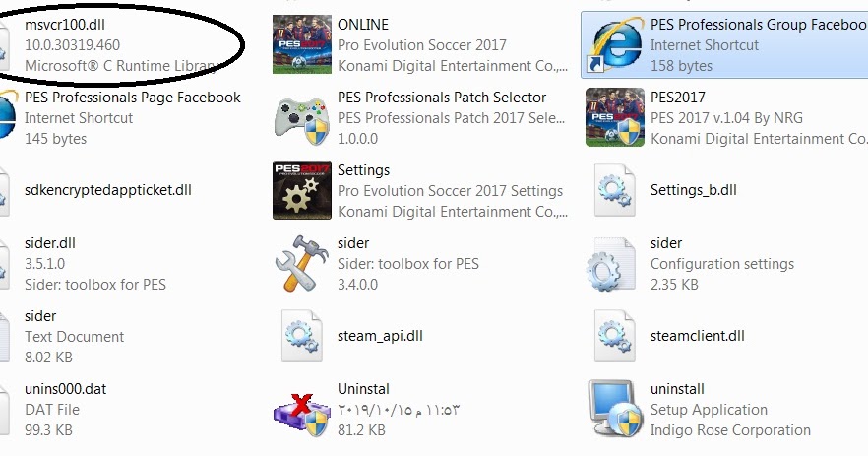Click the PES2017 application icon with shield
Viewport: 868px width, 456px height.
615,117
